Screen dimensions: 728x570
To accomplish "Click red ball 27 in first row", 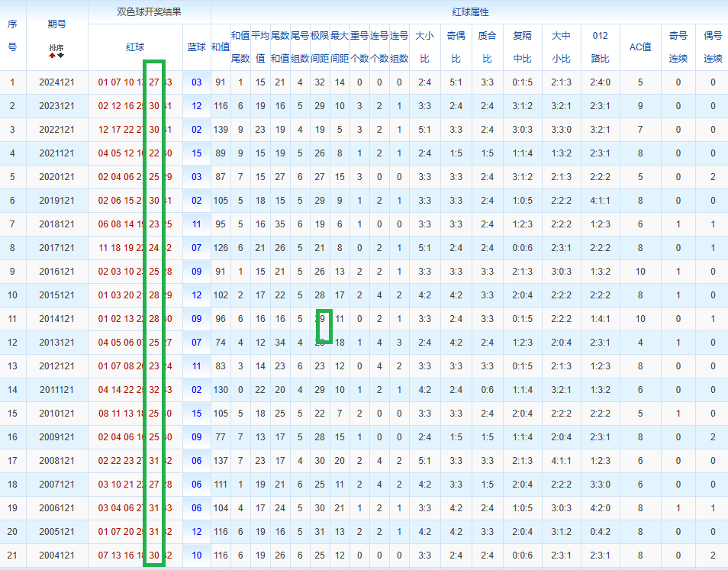I will 154,82.
